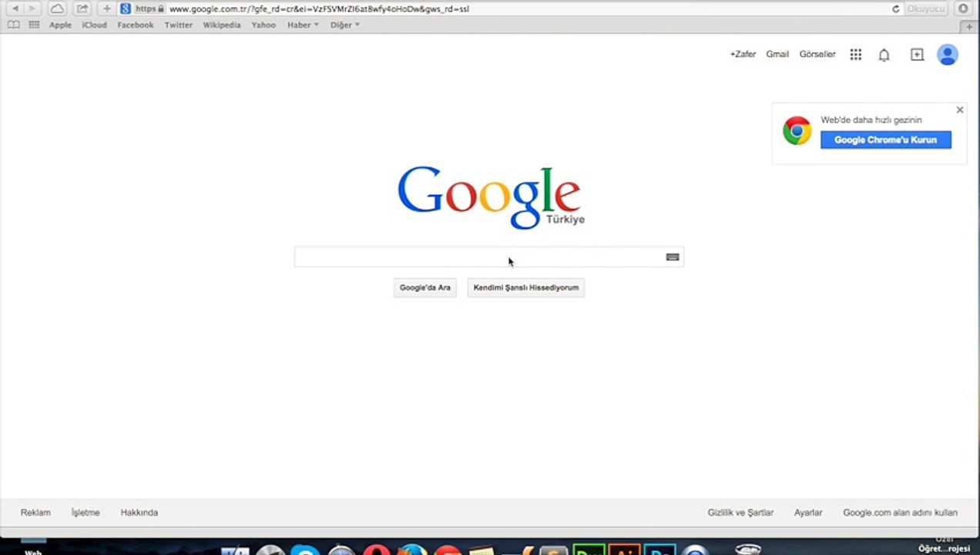Open the Görseller link
Screen dimensions: 980x555
(x=817, y=54)
